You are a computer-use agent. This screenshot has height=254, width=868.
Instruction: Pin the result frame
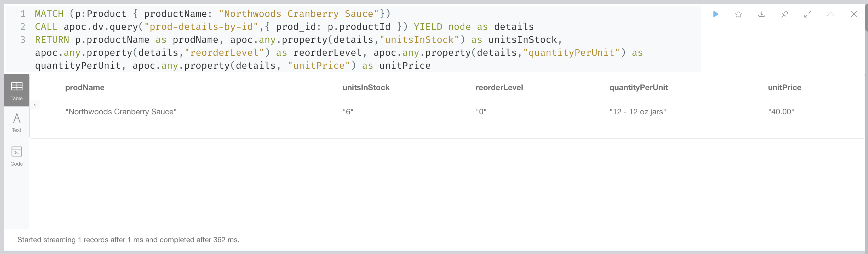click(x=785, y=14)
